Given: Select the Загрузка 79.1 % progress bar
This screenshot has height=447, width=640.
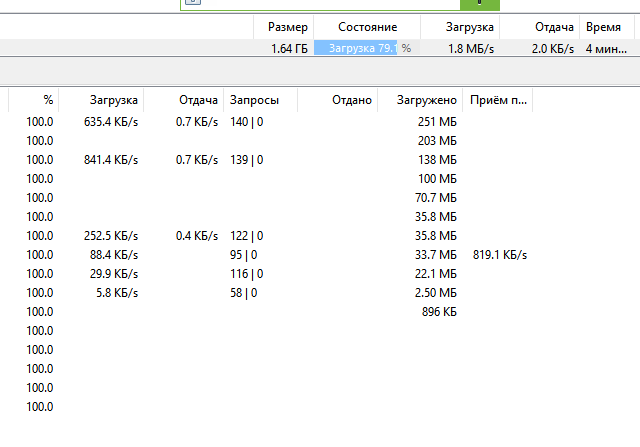Looking at the screenshot, I should click(x=367, y=48).
